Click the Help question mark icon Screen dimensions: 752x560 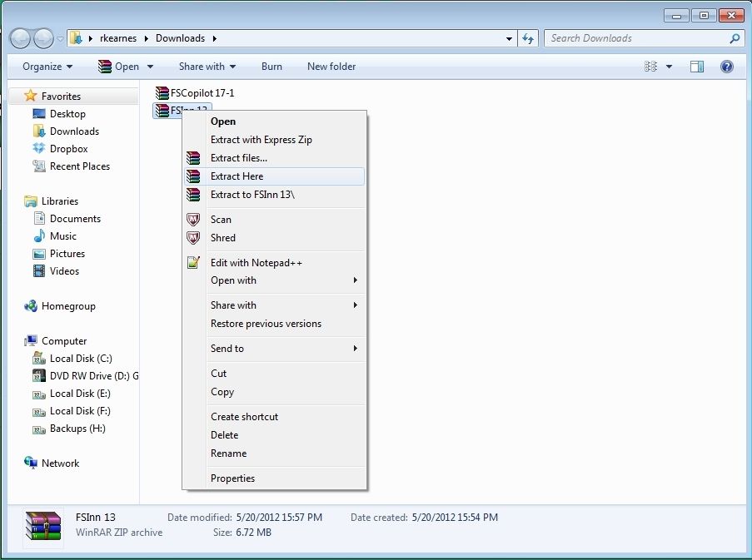click(x=726, y=67)
